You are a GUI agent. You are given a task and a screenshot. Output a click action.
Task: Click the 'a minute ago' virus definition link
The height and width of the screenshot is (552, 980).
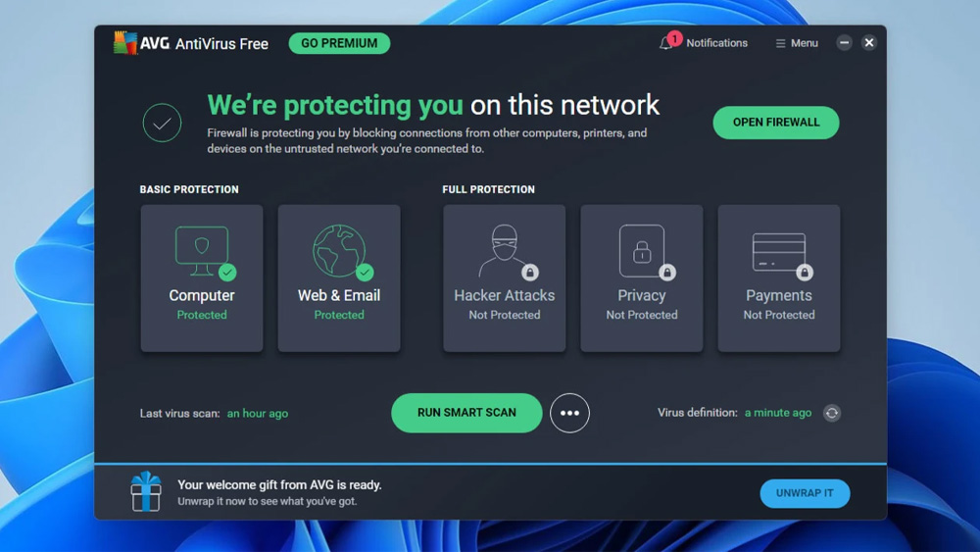point(778,413)
